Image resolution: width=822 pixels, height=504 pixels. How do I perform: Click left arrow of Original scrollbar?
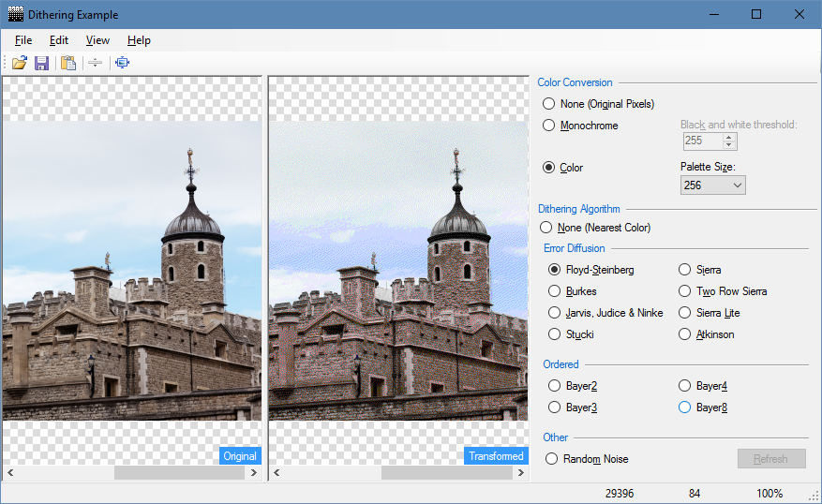tap(10, 472)
